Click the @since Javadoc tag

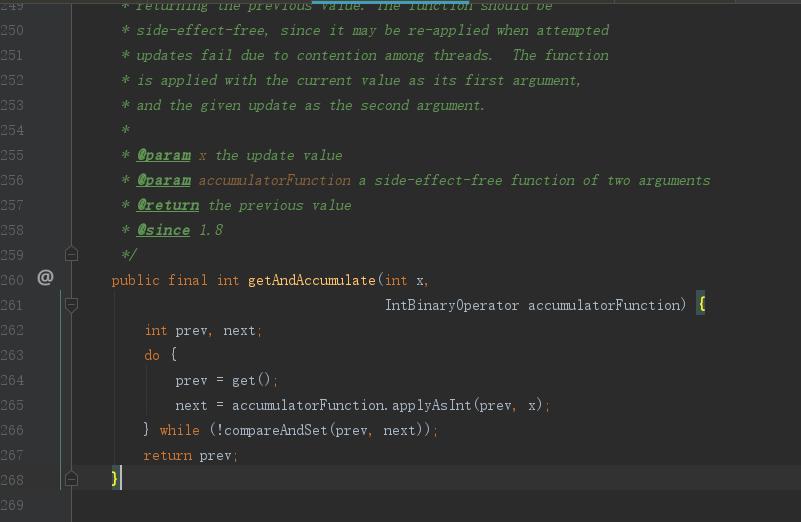pos(163,230)
